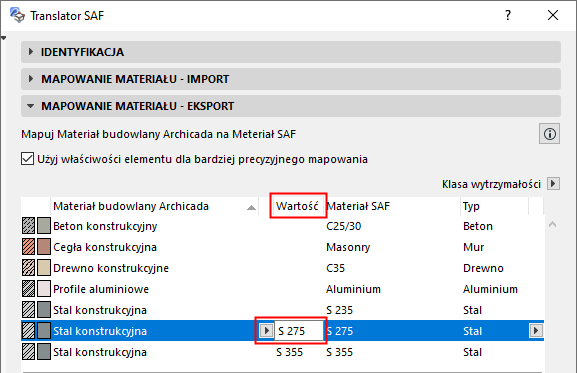Screen dimensions: 577x373
Task: Click hatch pattern icon of Drewno konstrukcyjne
Action: [28, 268]
